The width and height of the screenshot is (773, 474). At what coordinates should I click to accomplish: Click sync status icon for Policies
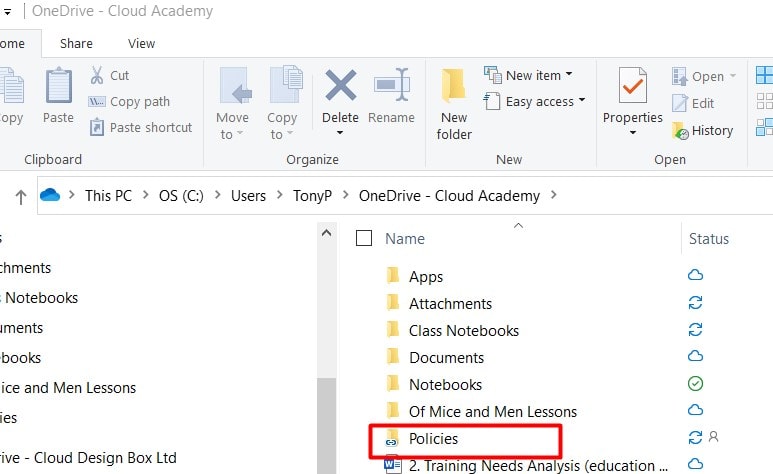tap(695, 437)
